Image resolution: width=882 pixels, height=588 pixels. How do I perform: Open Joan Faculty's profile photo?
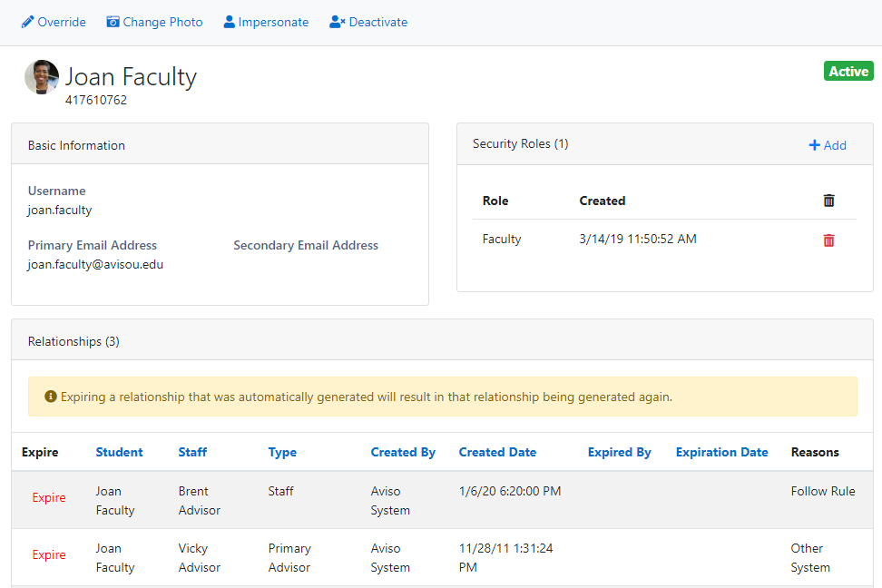click(x=42, y=77)
